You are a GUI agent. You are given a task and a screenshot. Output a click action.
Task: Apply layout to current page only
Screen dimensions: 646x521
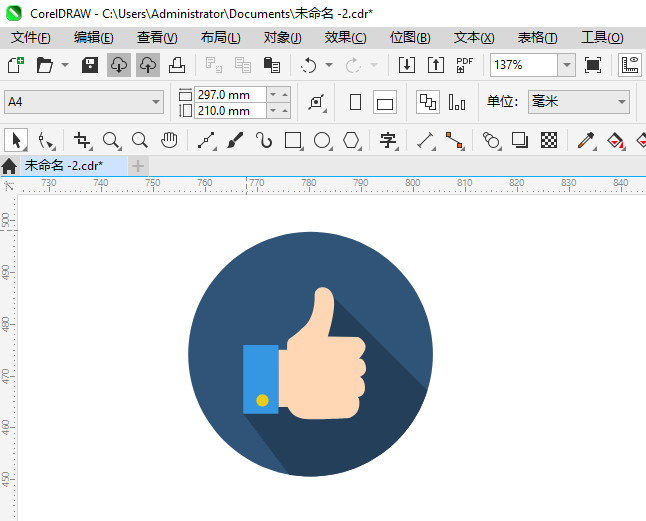pos(457,102)
